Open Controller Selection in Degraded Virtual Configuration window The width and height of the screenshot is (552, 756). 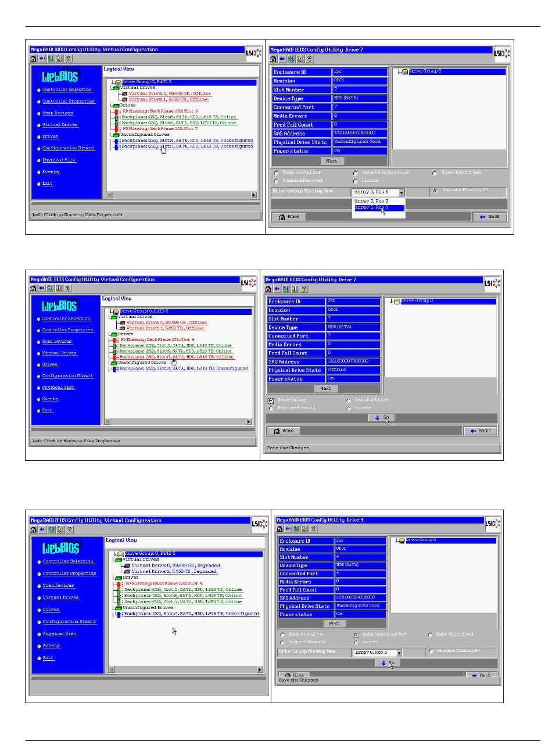coord(68,561)
